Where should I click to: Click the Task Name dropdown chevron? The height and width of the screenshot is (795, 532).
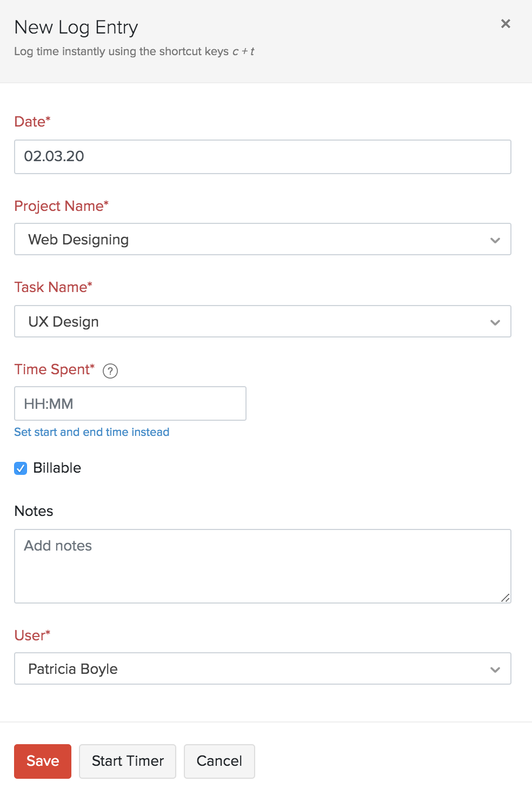click(x=495, y=322)
